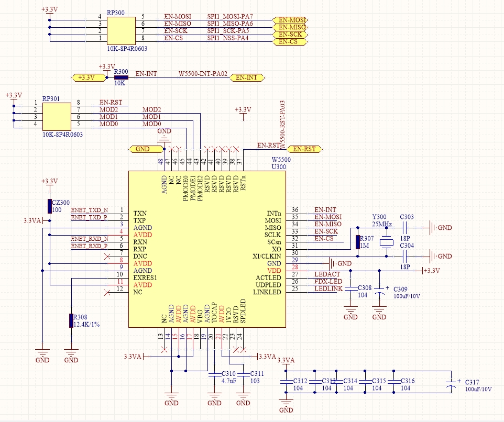Select the C311 capacitor symbol
This screenshot has width=504, height=422.
243,374
